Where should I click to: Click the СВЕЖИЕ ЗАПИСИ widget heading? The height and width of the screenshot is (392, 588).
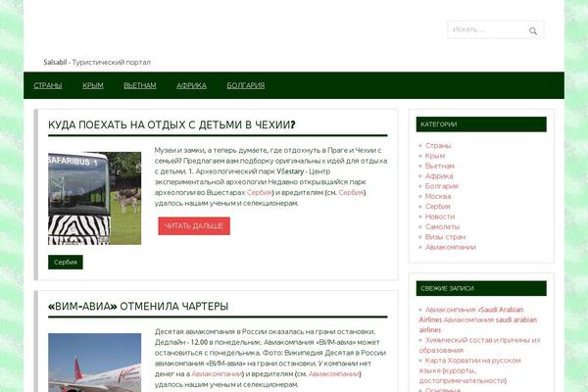point(481,288)
